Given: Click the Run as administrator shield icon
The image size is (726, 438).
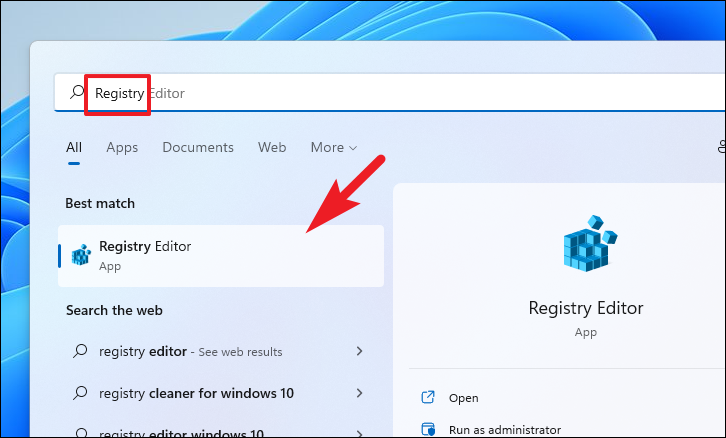Looking at the screenshot, I should click(x=428, y=429).
